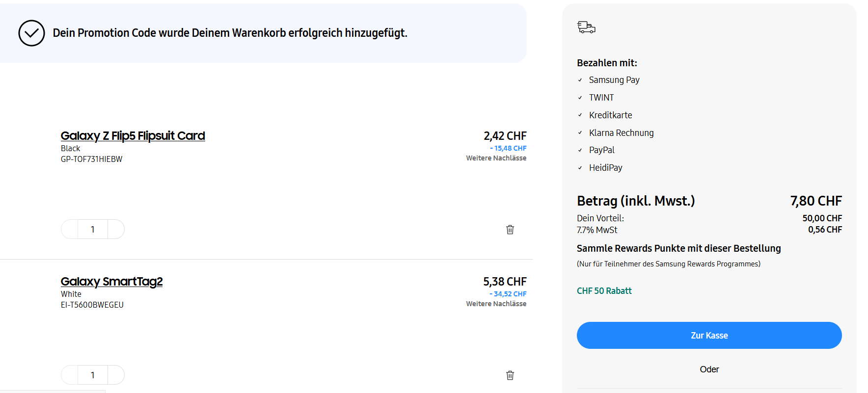Decrease quantity of Galaxy SmartTag2
This screenshot has height=393, width=868.
[70, 375]
